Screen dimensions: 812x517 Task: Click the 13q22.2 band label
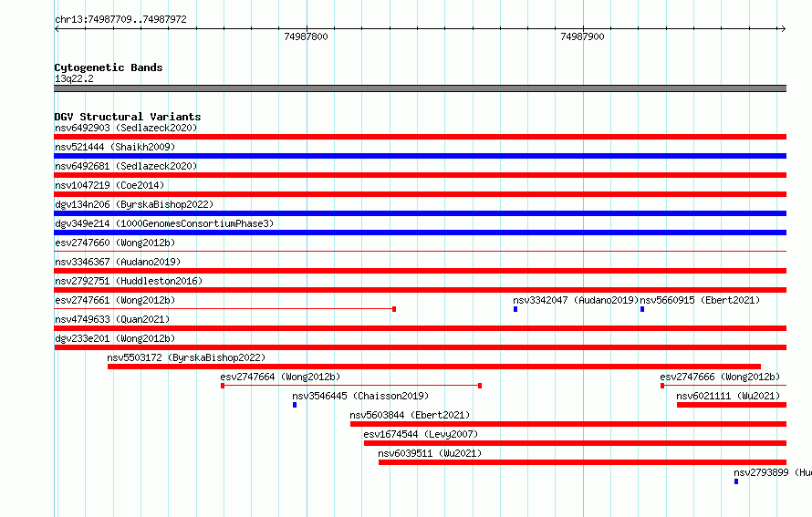pos(74,78)
